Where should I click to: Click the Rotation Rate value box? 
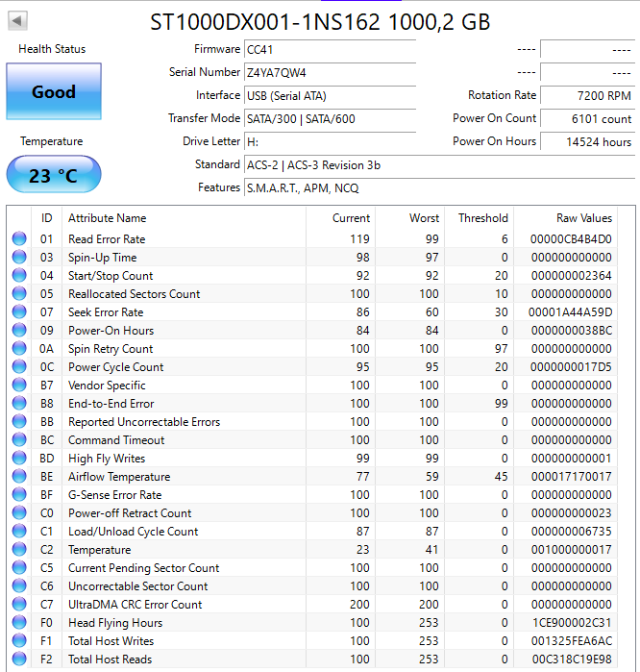pyautogui.click(x=587, y=95)
